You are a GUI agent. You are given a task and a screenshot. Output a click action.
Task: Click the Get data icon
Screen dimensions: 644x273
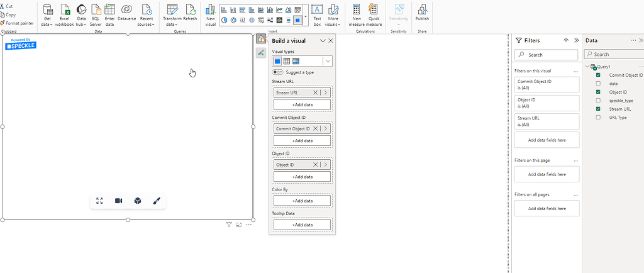pos(48,10)
